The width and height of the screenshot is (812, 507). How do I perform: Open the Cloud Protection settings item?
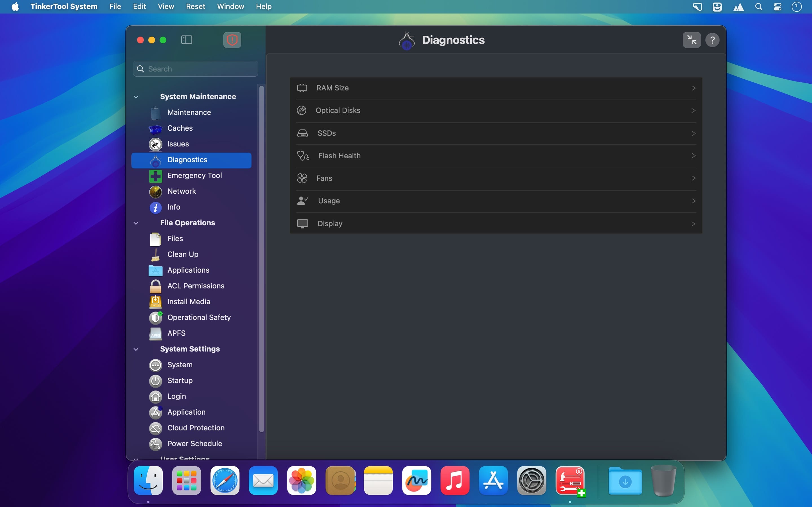pos(196,428)
